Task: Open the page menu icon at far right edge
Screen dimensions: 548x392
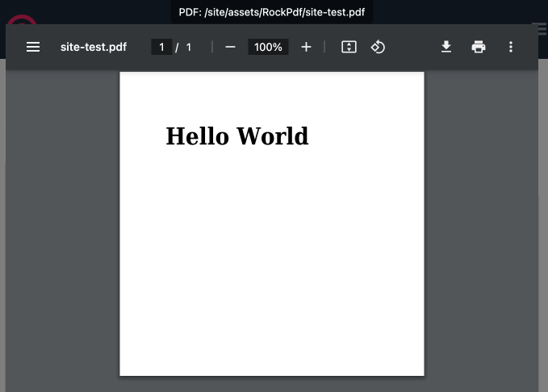Action: point(541,28)
